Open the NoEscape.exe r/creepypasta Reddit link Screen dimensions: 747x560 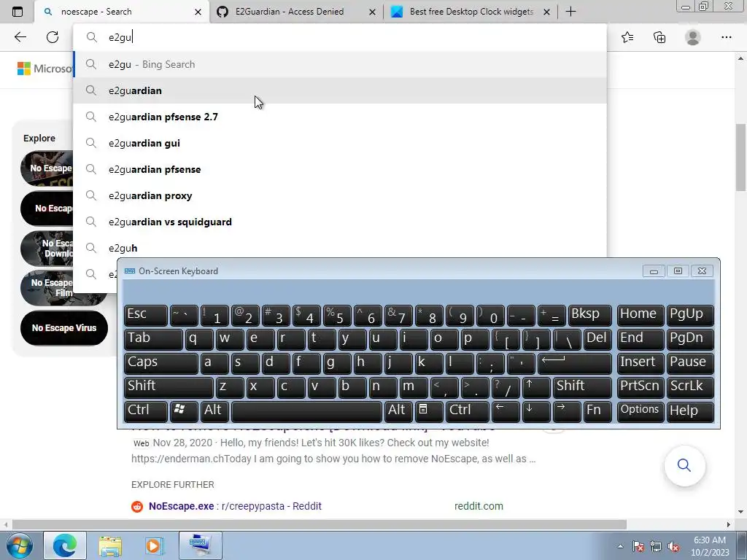click(235, 506)
